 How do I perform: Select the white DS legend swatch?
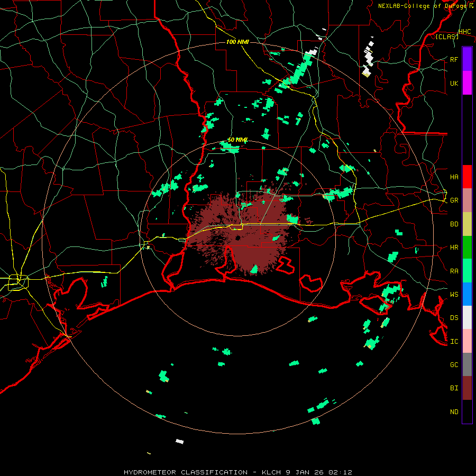(x=467, y=317)
